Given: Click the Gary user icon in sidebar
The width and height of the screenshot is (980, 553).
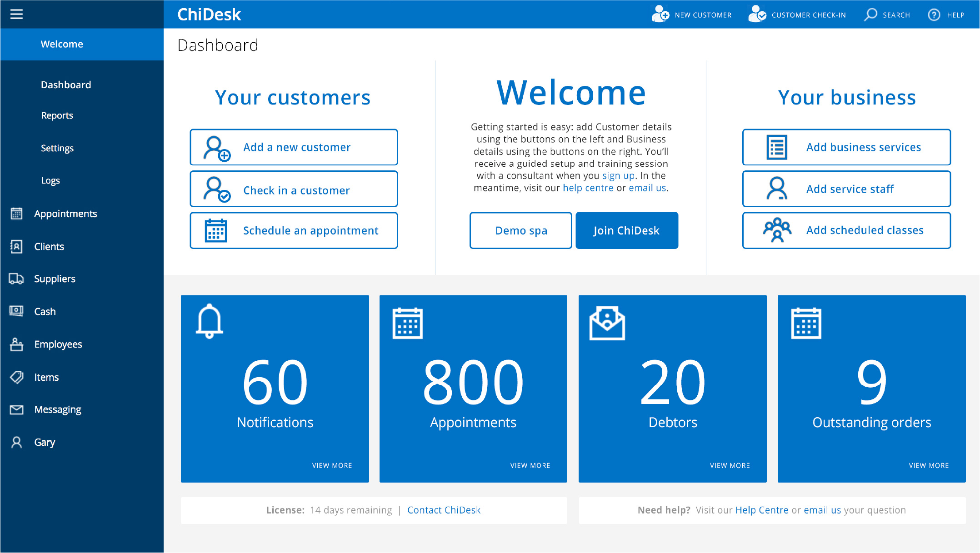Looking at the screenshot, I should [16, 442].
